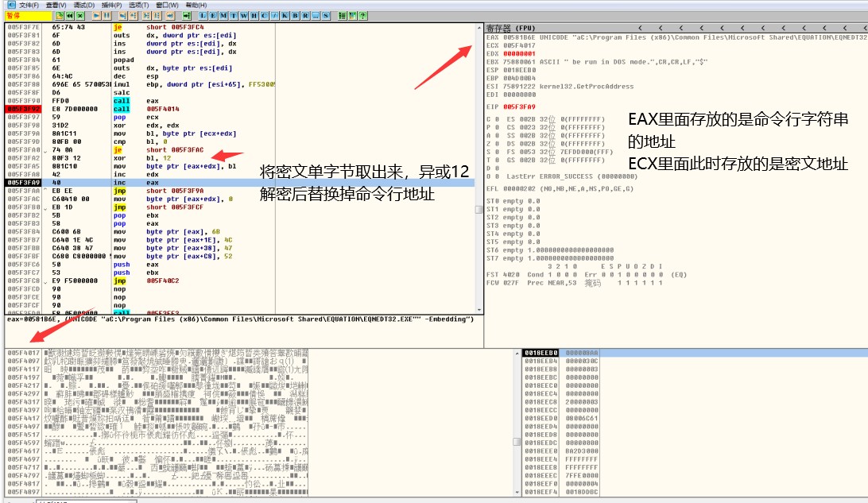Open the 查看(V) view menu
868x503 pixels.
(56, 5)
